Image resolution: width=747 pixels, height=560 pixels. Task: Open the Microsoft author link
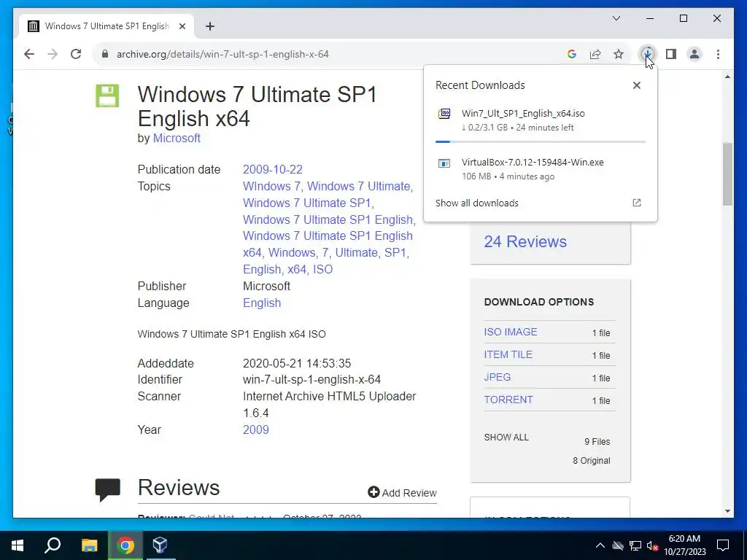[x=177, y=138]
